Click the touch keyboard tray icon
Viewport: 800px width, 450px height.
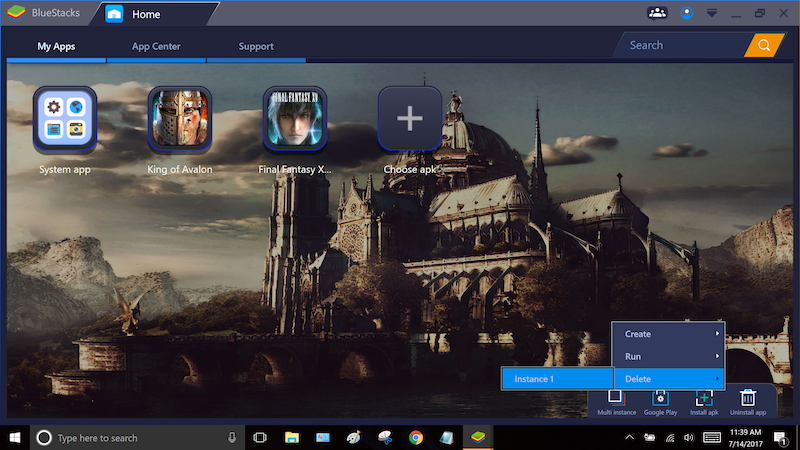pos(712,437)
